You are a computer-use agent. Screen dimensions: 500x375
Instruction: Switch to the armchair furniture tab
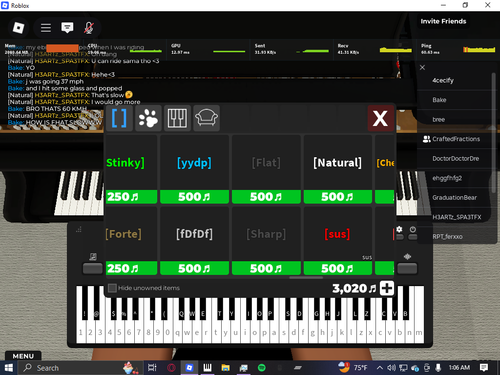pos(206,118)
